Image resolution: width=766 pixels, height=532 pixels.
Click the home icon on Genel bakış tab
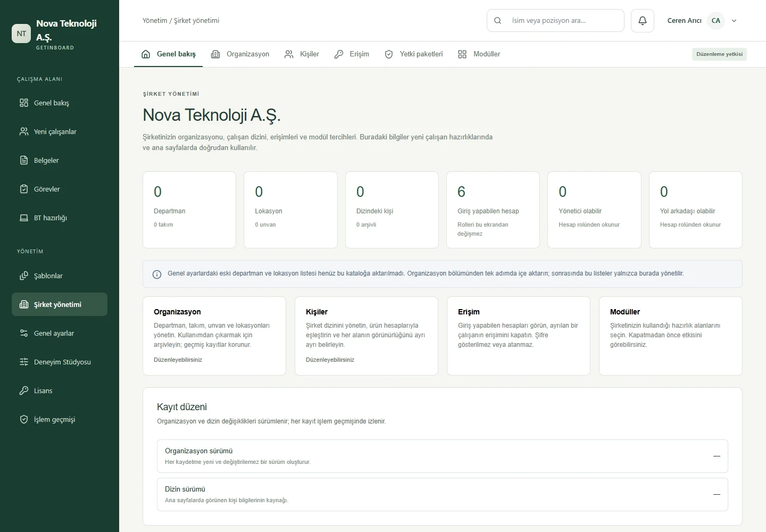pos(146,54)
